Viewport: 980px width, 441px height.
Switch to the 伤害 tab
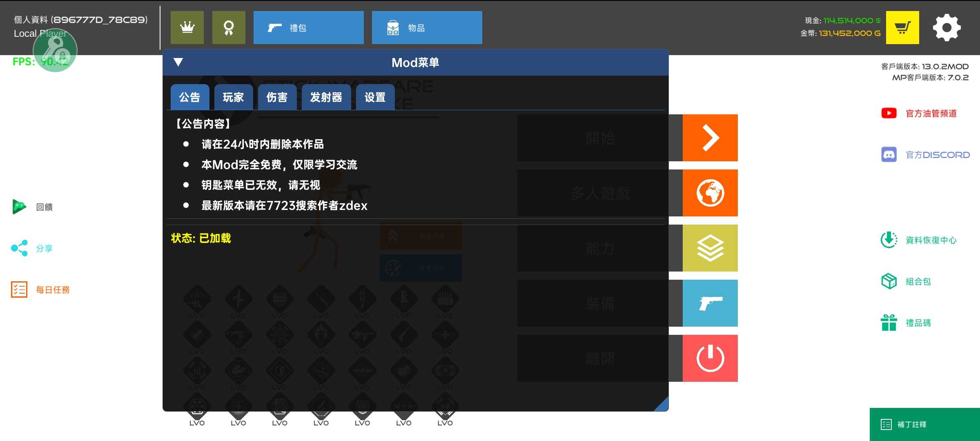pos(277,97)
